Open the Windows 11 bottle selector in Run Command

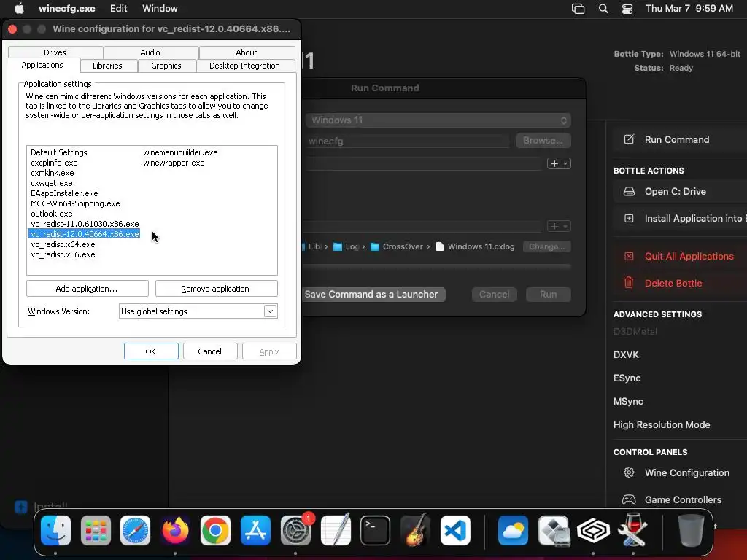click(438, 120)
